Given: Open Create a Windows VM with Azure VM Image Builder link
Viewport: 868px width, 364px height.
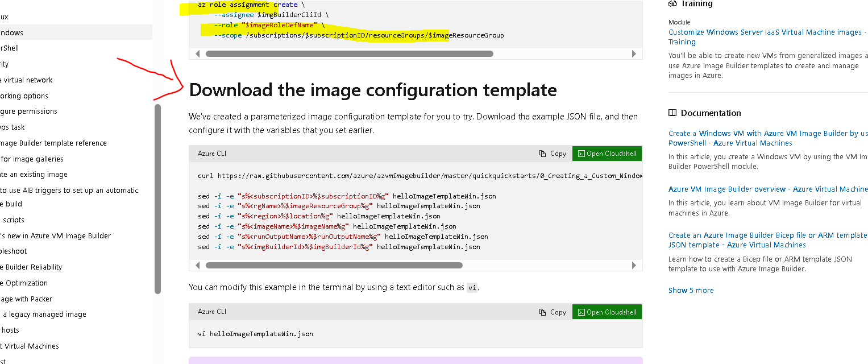Looking at the screenshot, I should click(768, 138).
